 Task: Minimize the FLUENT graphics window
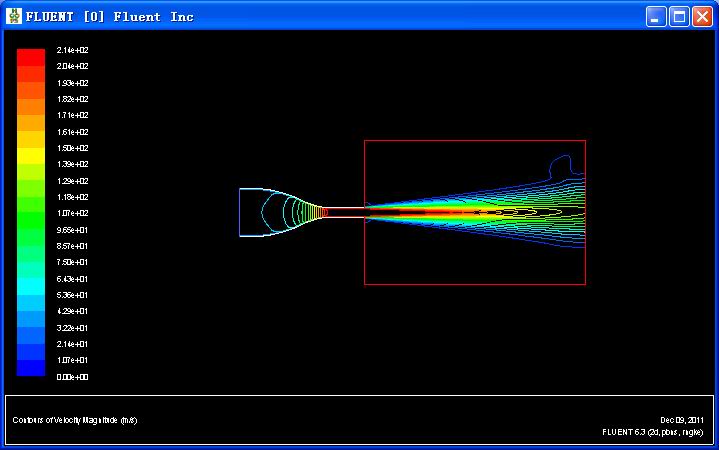pyautogui.click(x=656, y=16)
